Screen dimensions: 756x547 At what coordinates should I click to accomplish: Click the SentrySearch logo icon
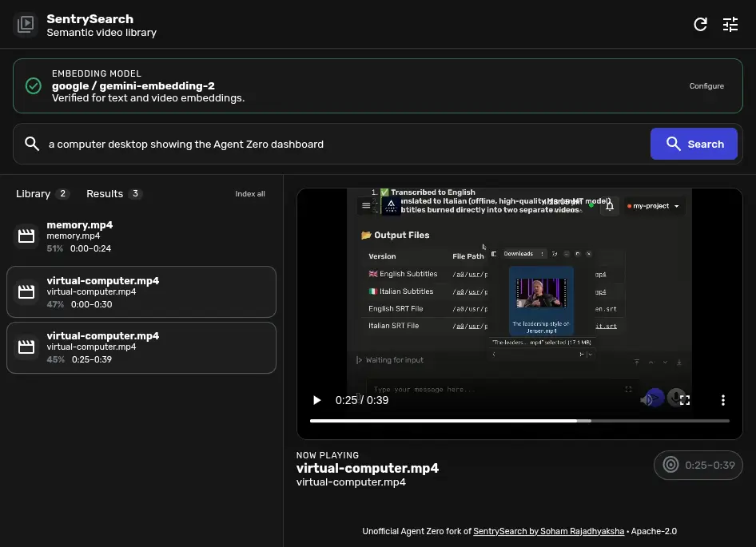[x=25, y=24]
